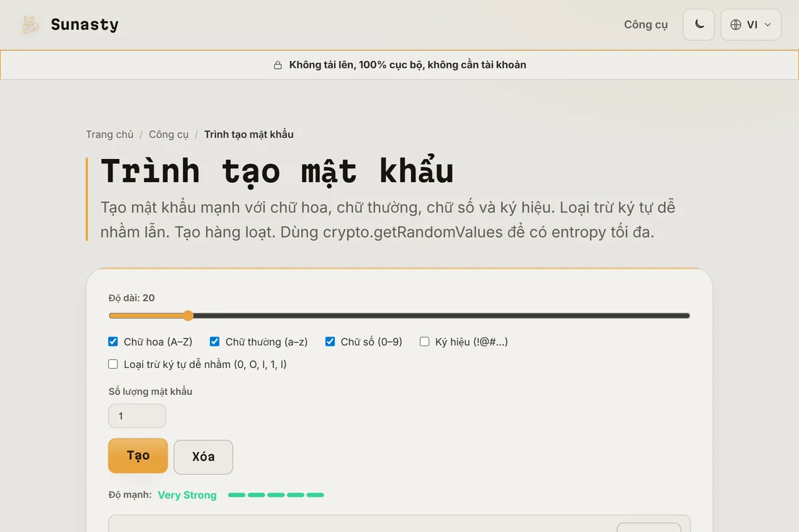This screenshot has height=532, width=799.
Task: Click the Tạo generate button
Action: point(138,456)
